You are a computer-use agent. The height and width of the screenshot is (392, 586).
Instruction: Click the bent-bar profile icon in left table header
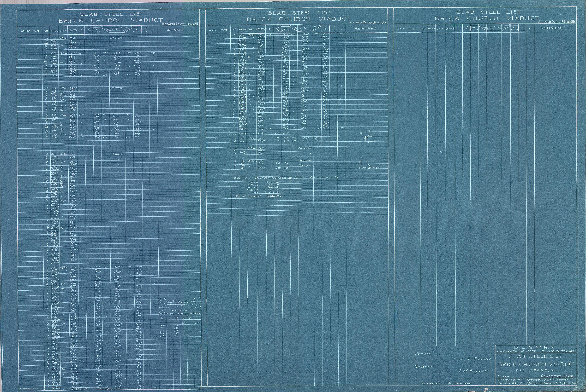pyautogui.click(x=117, y=30)
